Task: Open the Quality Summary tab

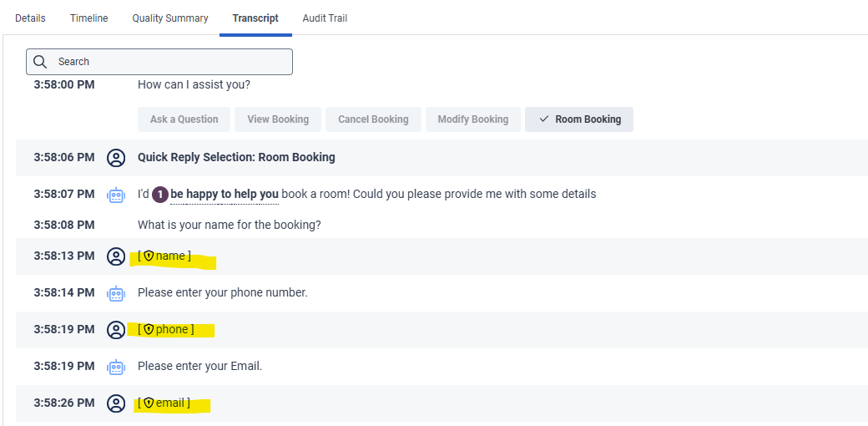Action: (x=170, y=18)
